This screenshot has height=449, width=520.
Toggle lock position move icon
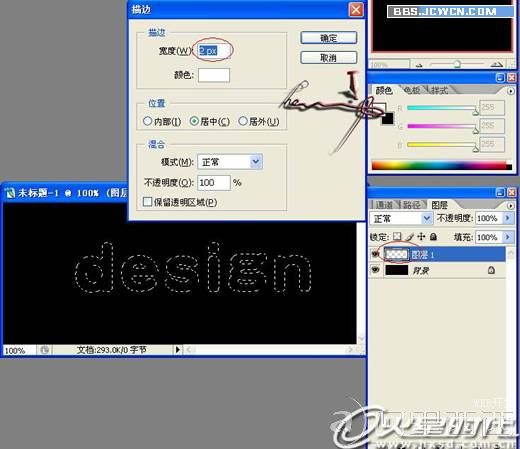click(421, 237)
